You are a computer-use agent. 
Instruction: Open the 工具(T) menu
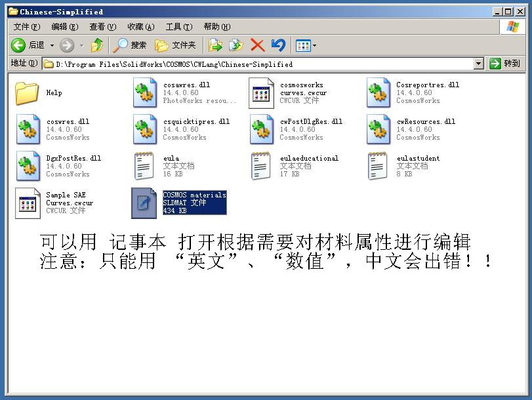pyautogui.click(x=179, y=26)
